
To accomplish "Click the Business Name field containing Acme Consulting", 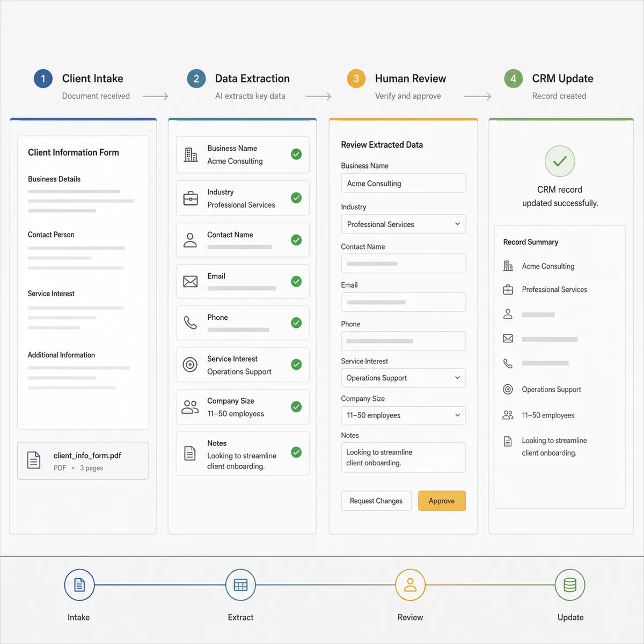I will click(404, 183).
